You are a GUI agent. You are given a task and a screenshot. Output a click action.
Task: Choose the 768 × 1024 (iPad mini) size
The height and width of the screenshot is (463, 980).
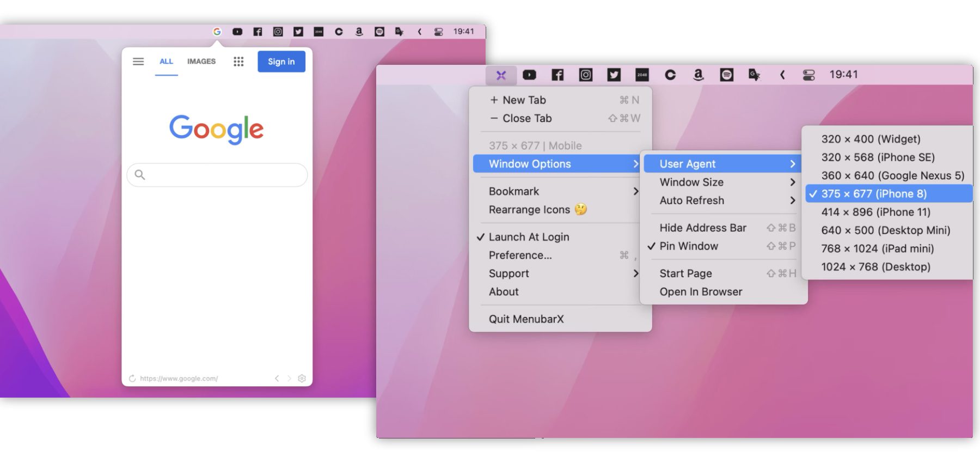point(877,248)
